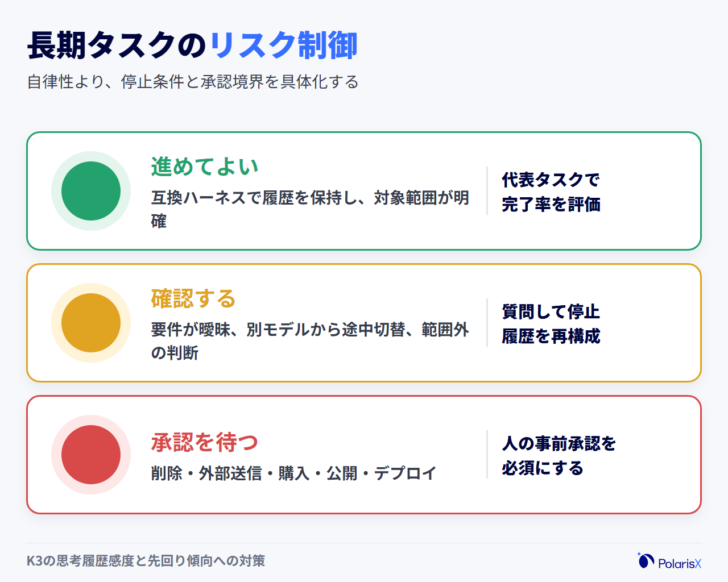728x582 pixels.
Task: Click the 削除・外部送信・購入 description
Action: (x=293, y=473)
